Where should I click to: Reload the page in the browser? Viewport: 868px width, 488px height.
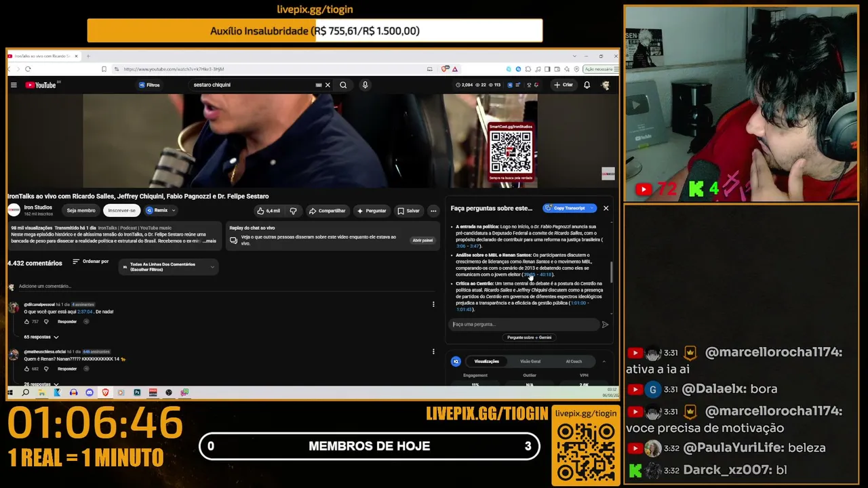pyautogui.click(x=28, y=68)
